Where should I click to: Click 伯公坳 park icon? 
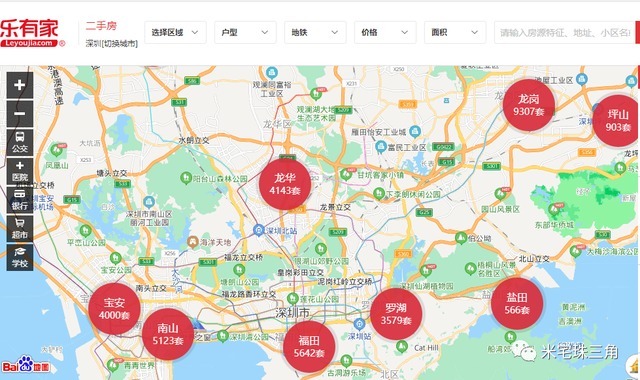click(x=461, y=238)
